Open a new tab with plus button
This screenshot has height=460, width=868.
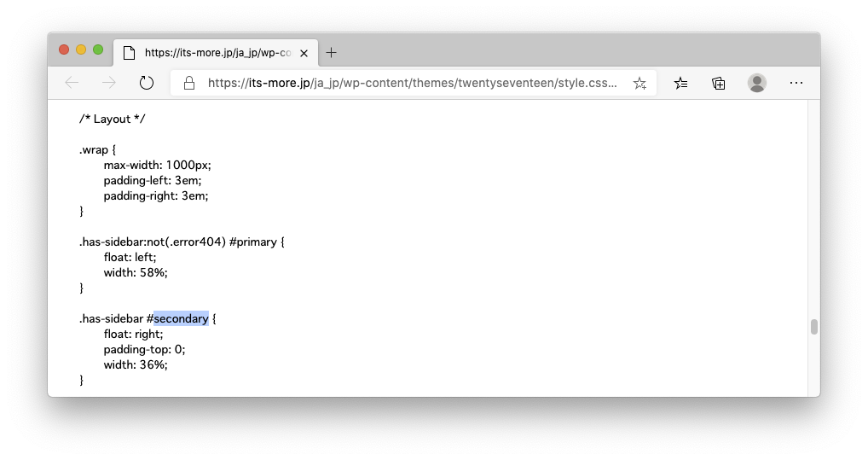click(331, 52)
